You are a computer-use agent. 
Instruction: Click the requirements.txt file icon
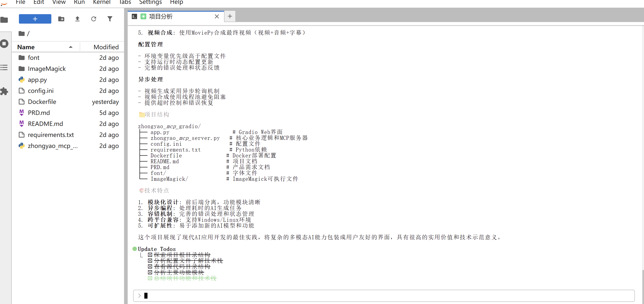[22, 135]
